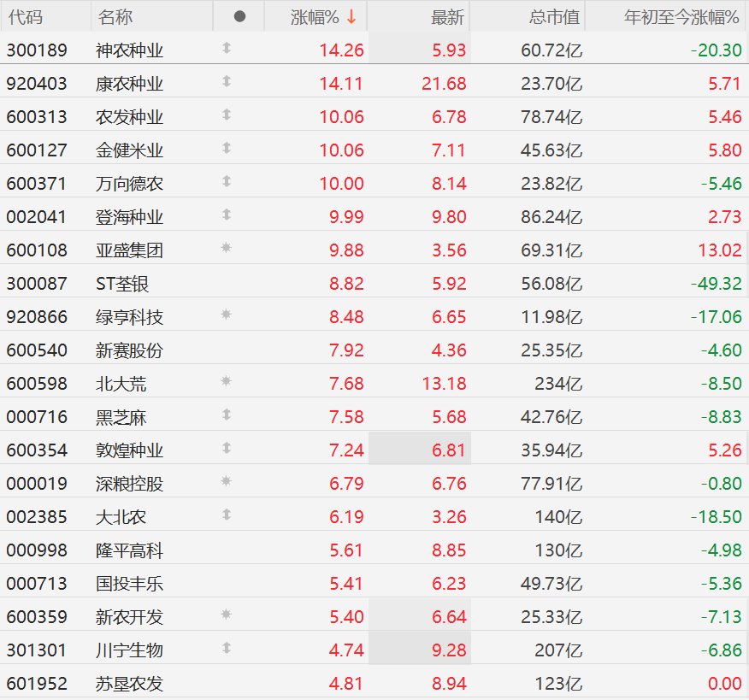
Task: Click the market cap 234亿
Action: (x=558, y=384)
